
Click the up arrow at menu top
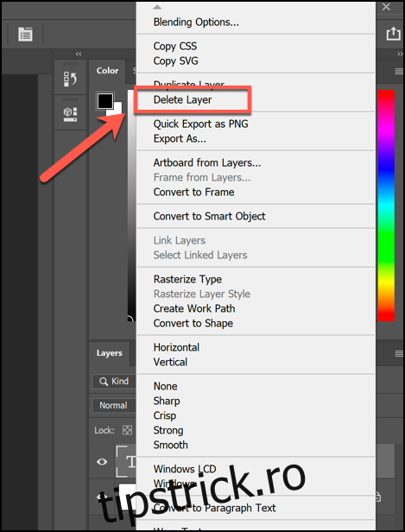point(157,7)
